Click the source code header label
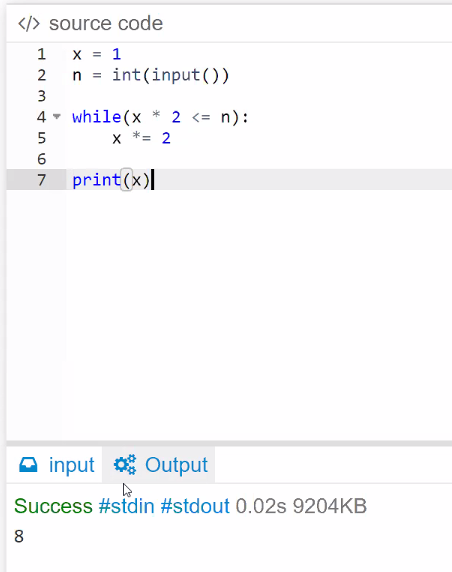Screen dimensions: 452x572 pos(106,24)
